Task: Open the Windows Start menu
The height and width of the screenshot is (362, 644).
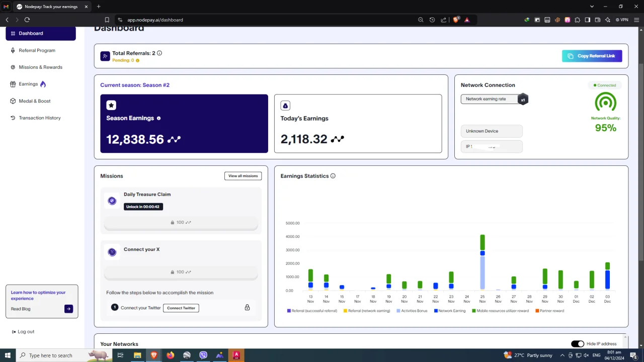Action: pos(8,355)
